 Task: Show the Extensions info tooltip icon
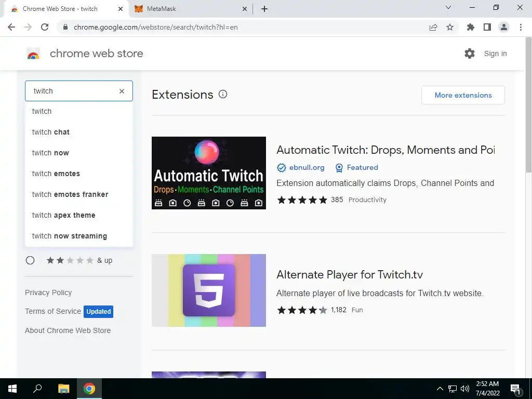coord(223,95)
